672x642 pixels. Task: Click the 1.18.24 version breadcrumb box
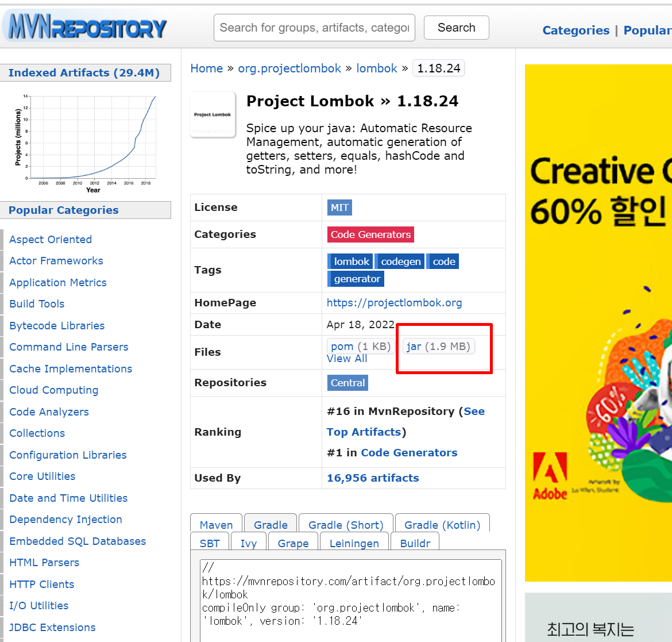(x=438, y=68)
